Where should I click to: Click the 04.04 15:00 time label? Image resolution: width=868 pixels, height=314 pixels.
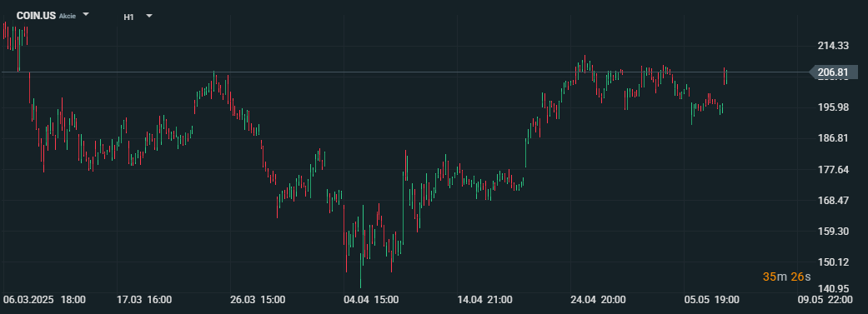(371, 300)
